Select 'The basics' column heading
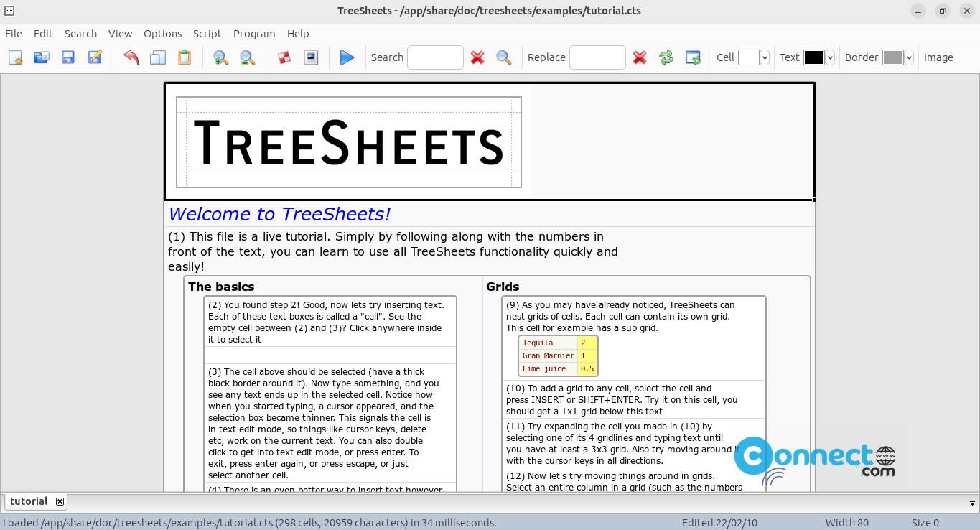This screenshot has height=530, width=980. click(x=221, y=287)
